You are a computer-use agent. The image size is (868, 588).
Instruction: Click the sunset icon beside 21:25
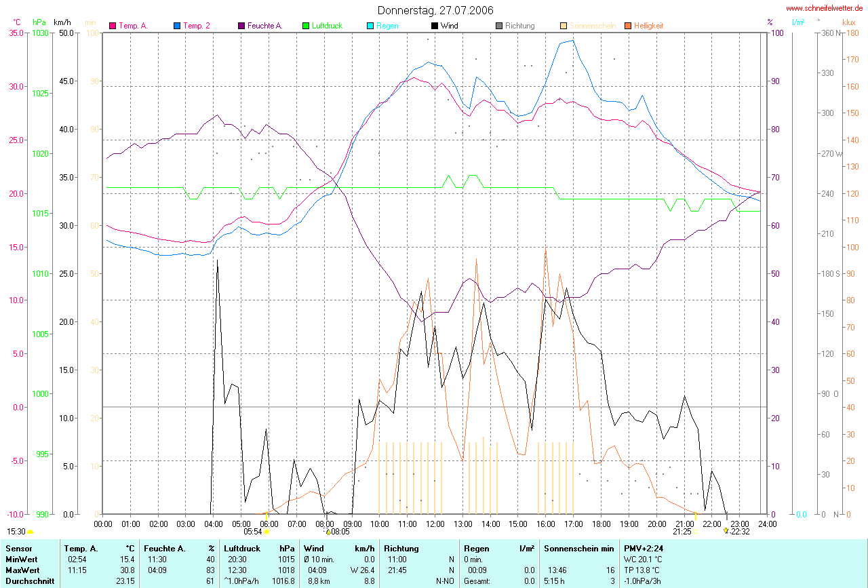tap(696, 532)
